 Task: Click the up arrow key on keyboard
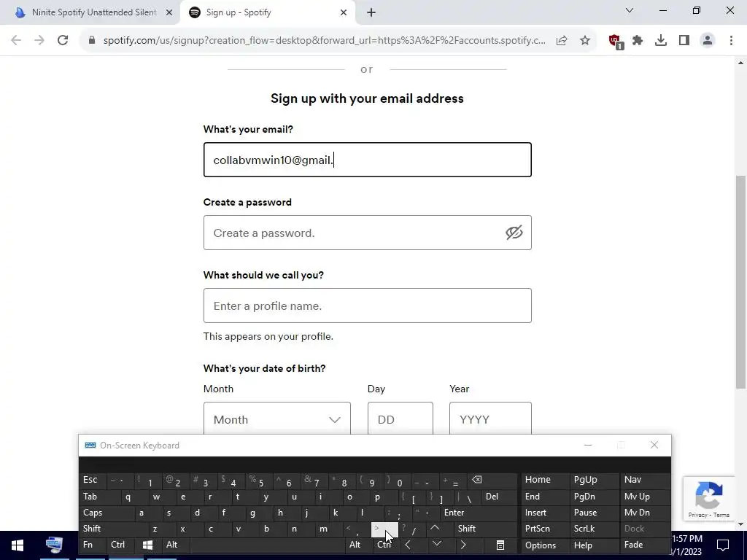tap(435, 529)
